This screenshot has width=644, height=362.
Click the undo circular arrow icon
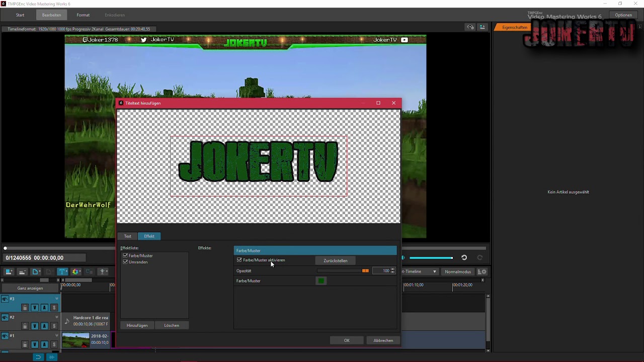coord(464,257)
